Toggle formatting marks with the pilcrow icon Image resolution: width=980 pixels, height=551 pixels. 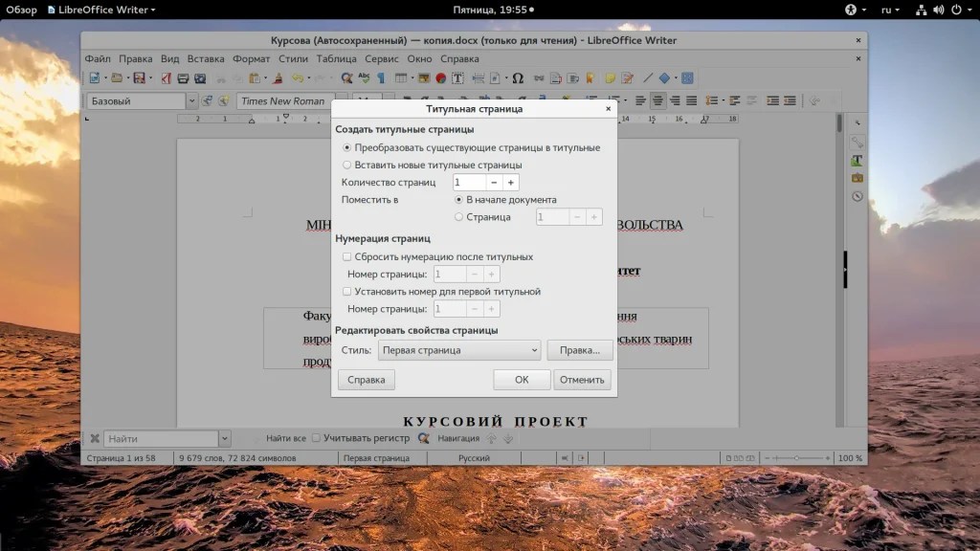pos(380,78)
